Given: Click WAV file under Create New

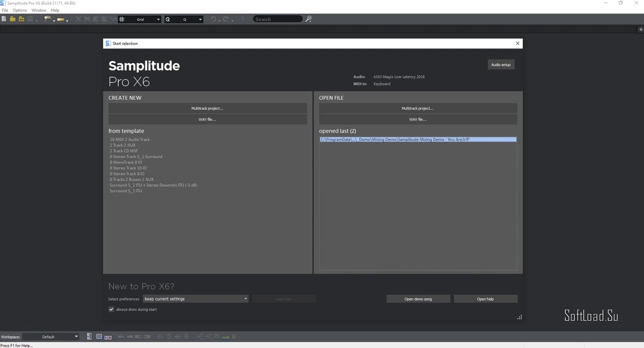Looking at the screenshot, I should point(208,120).
